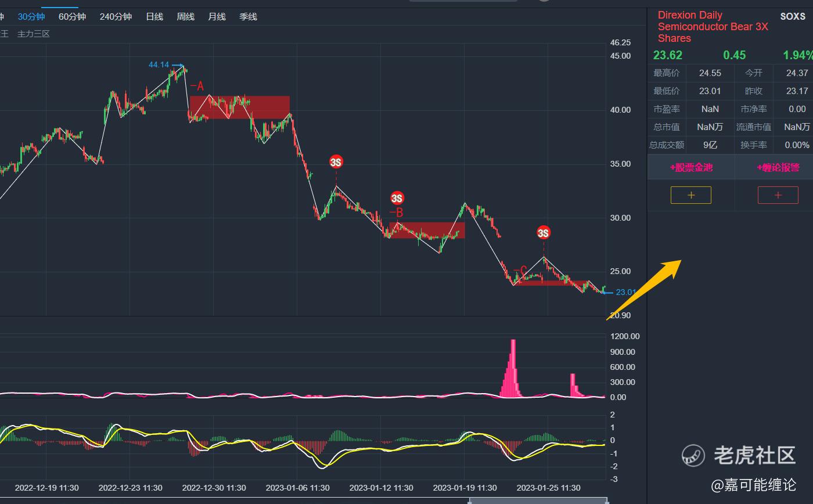Click the 市净率 value 0.00
The height and width of the screenshot is (504, 813).
(797, 109)
